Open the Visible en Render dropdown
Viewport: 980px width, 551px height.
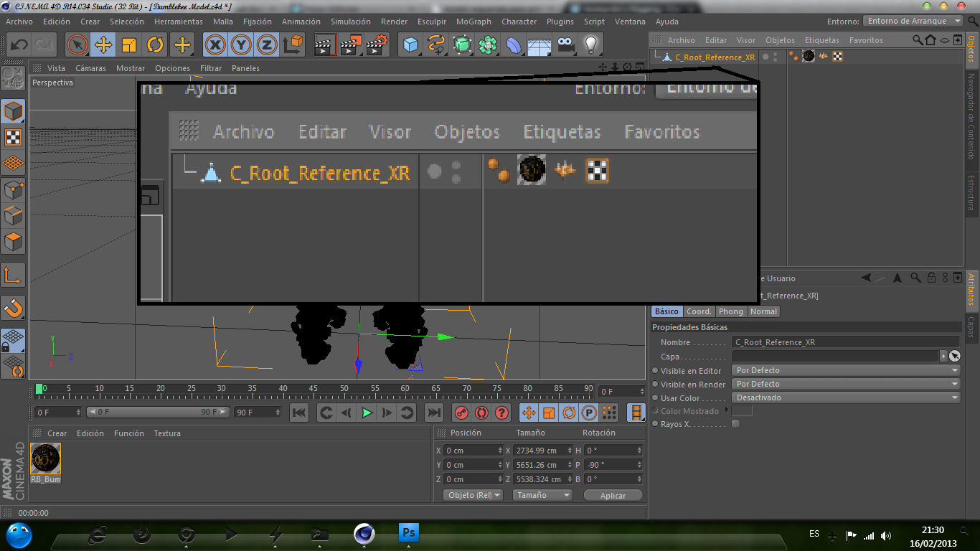pos(846,384)
